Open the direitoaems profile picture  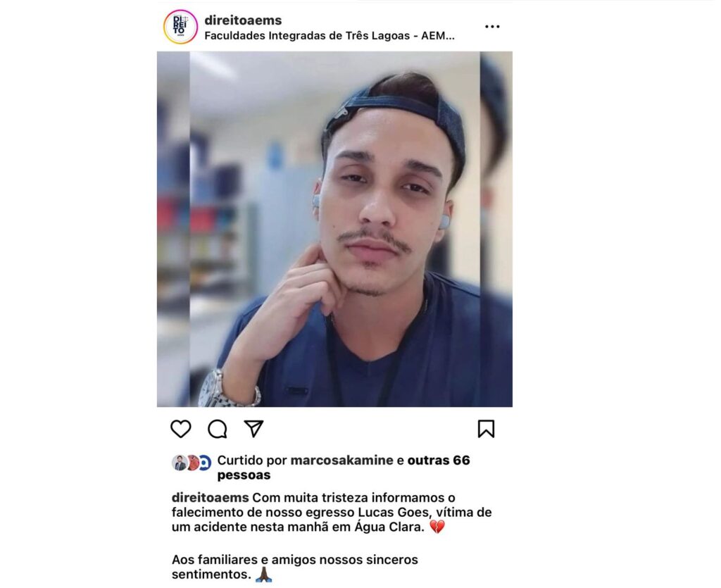(x=181, y=27)
